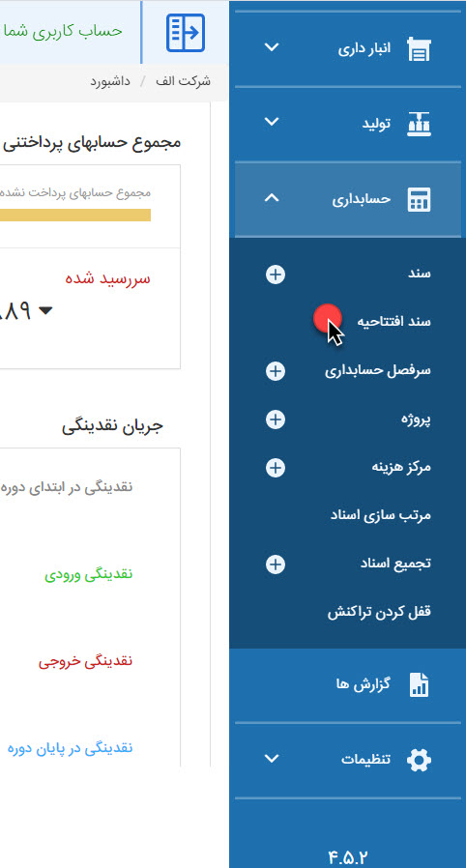Click the settings (تنظیمات) gear icon
Screen dimensions: 466x868
coord(419,760)
